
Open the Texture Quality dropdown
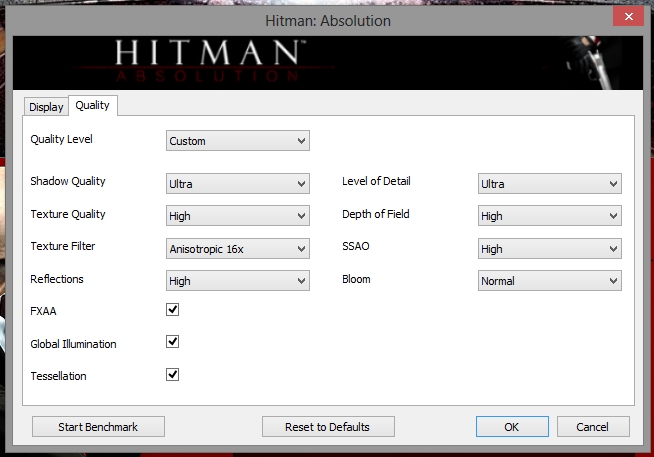point(238,216)
